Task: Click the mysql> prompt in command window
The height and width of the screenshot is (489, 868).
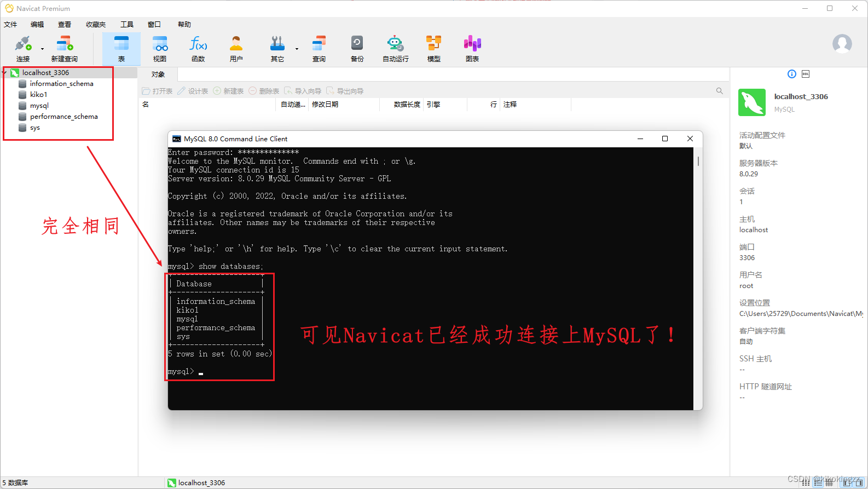Action: [x=181, y=372]
